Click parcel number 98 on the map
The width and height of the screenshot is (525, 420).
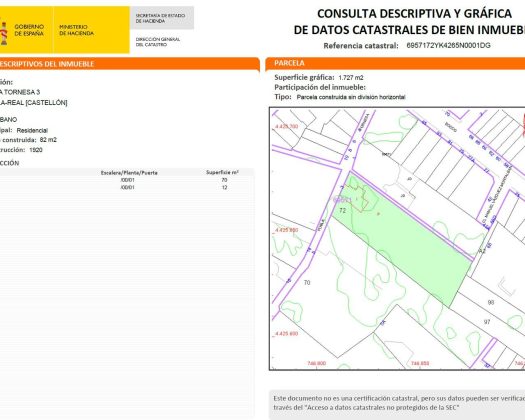[491, 302]
